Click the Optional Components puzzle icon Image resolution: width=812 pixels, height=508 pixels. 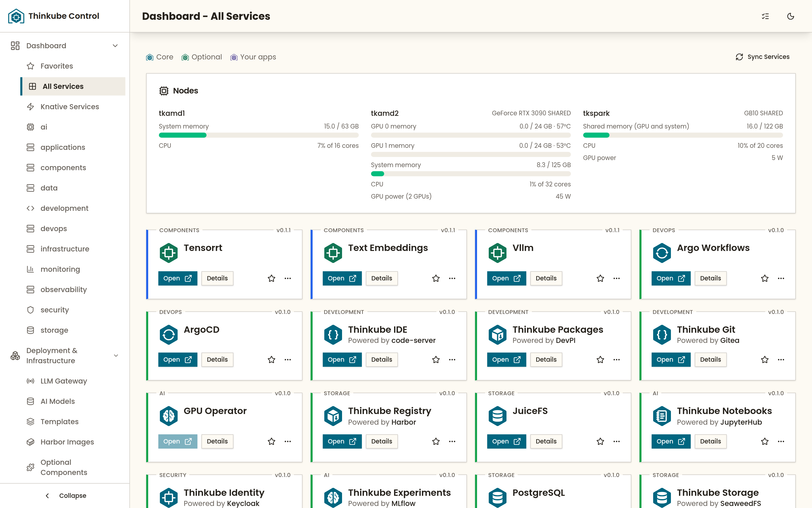click(x=30, y=467)
